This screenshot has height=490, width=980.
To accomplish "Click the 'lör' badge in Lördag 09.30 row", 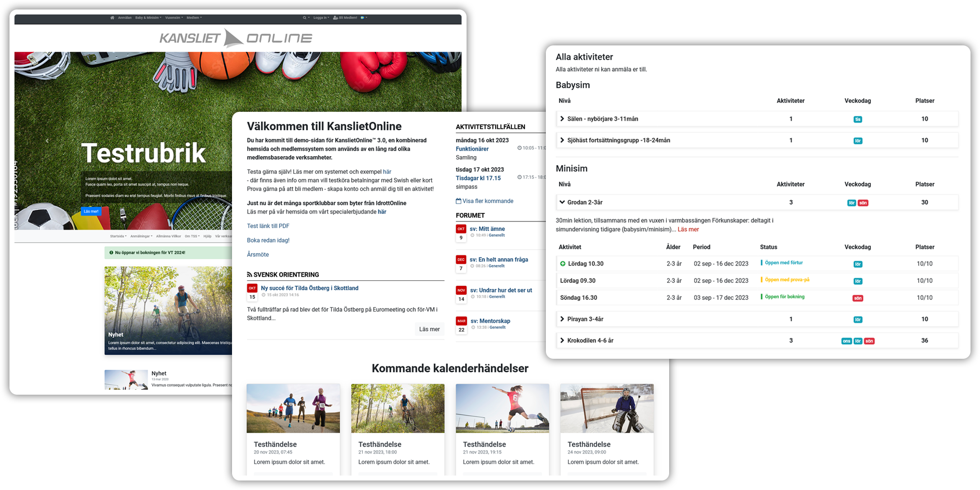I will coord(858,281).
